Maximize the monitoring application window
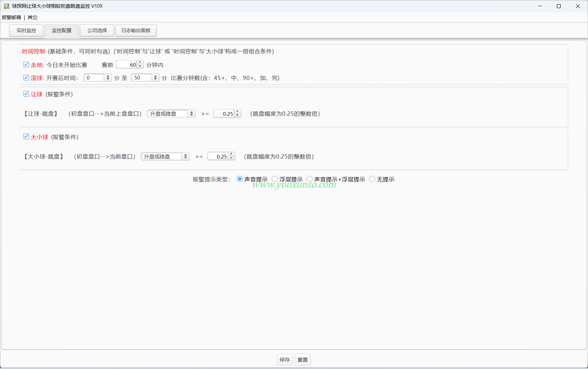The width and height of the screenshot is (588, 369). click(559, 6)
